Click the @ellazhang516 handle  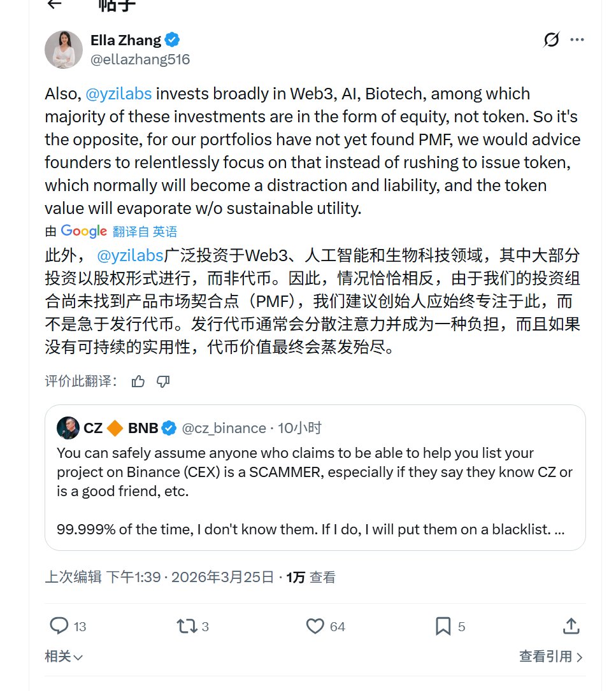click(140, 59)
